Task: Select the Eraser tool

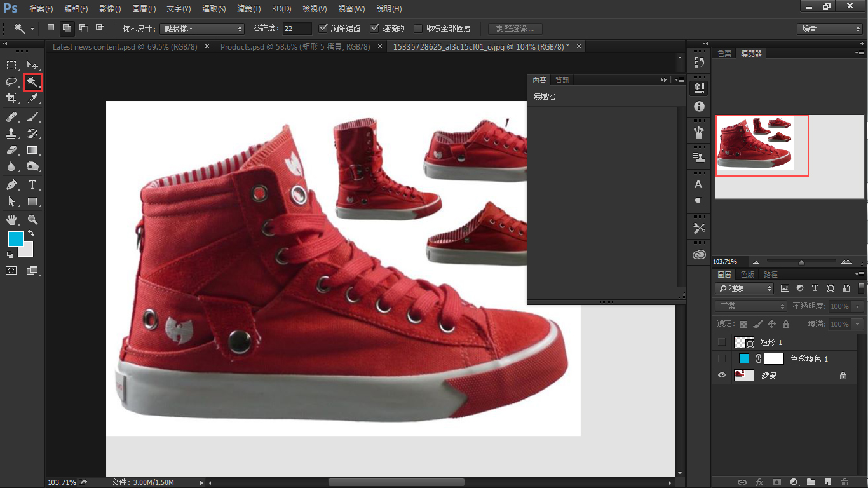Action: tap(11, 150)
